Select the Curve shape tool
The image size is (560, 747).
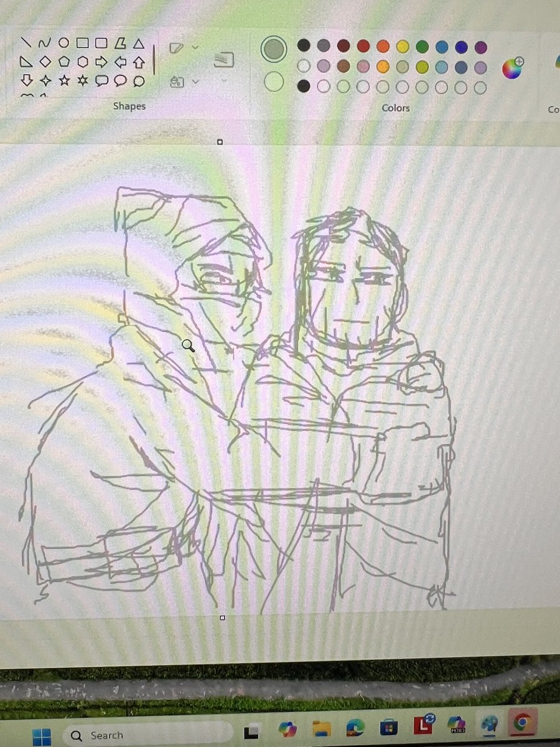pyautogui.click(x=44, y=43)
